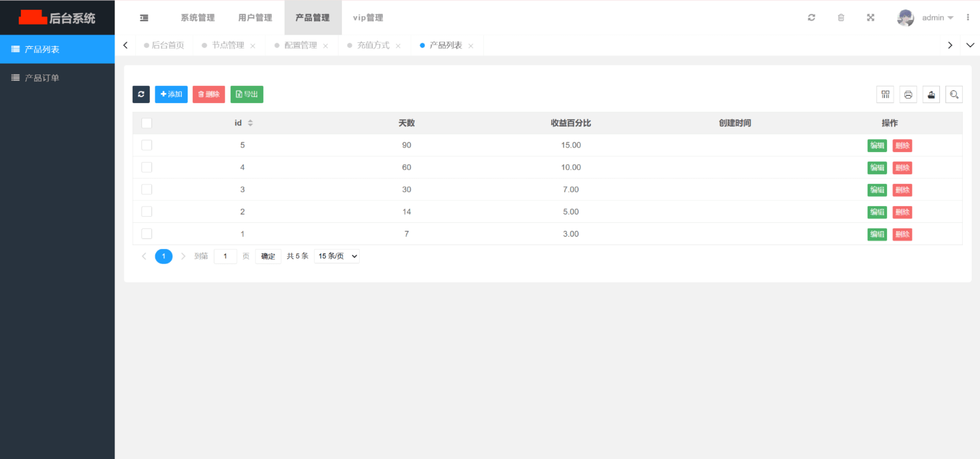Check the checkbox for row with id 5
The width and height of the screenshot is (980, 459).
[x=147, y=145]
